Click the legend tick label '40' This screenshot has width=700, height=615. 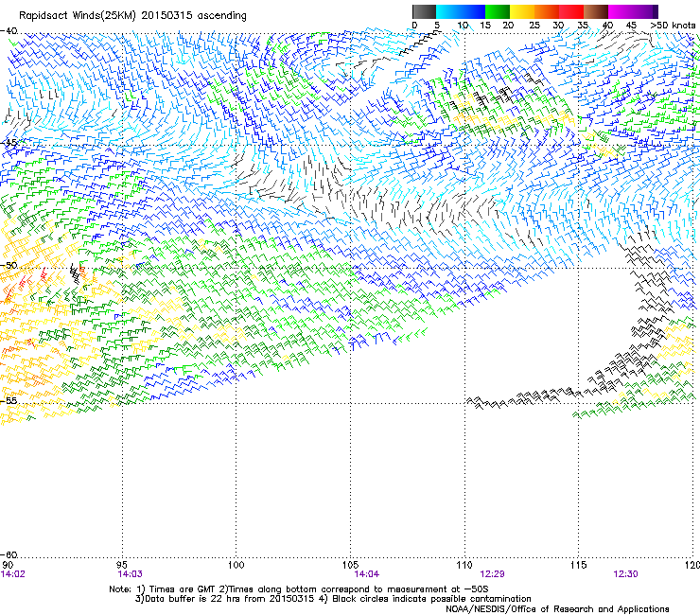click(x=608, y=26)
